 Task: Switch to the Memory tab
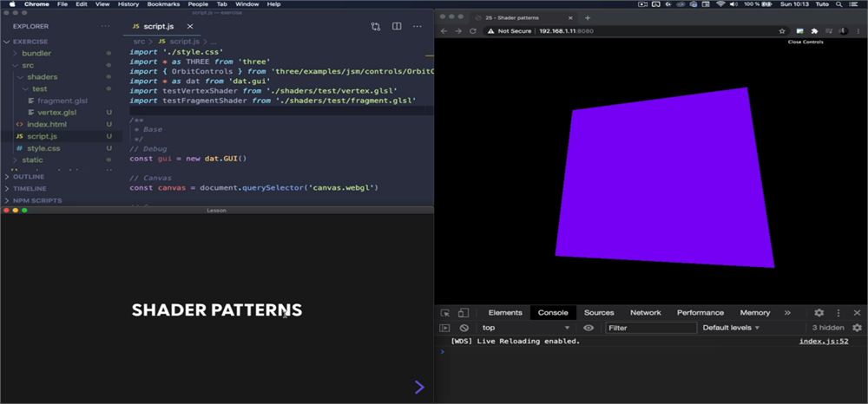click(x=755, y=313)
